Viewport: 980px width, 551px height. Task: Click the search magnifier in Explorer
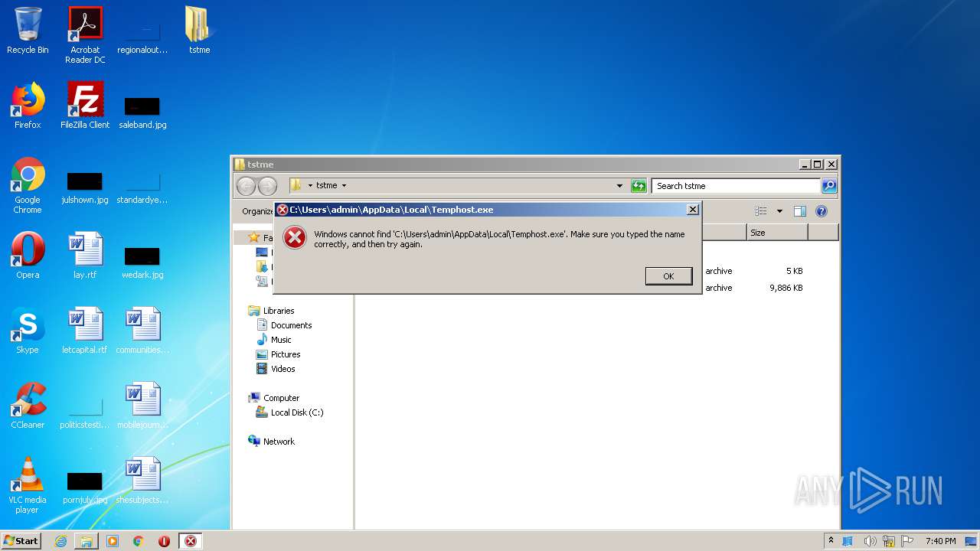point(829,186)
